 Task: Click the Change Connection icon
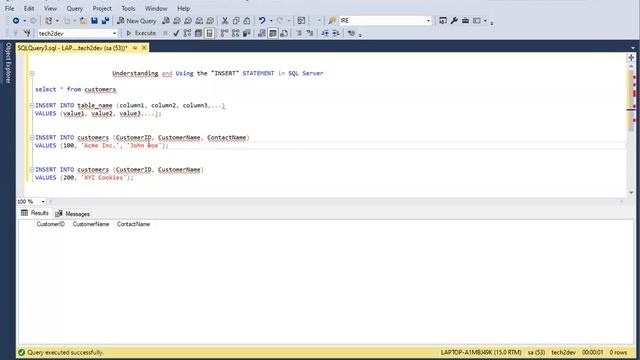point(27,33)
